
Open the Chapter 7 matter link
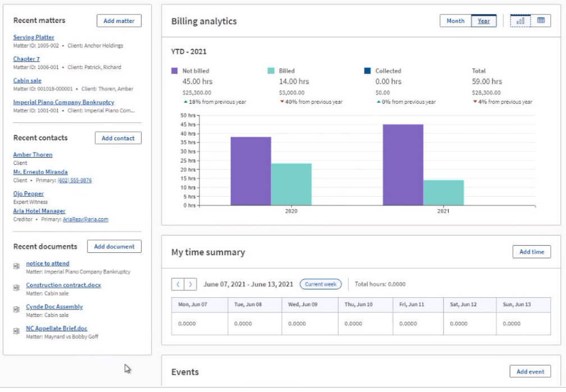click(x=26, y=58)
